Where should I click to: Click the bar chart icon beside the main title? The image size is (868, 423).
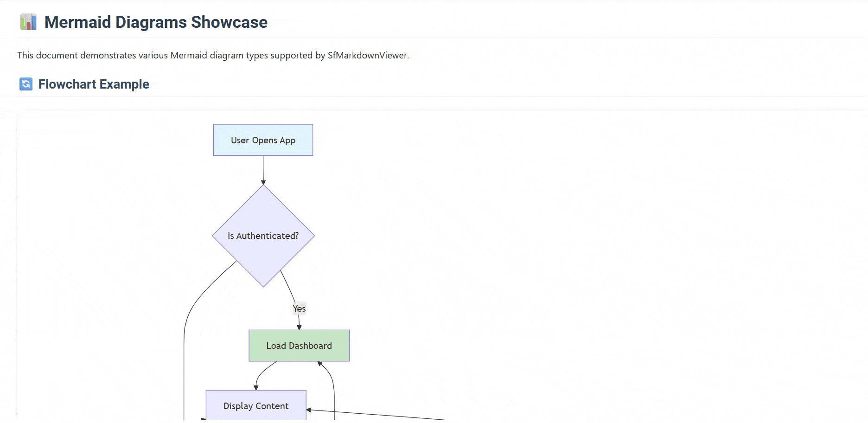[29, 22]
